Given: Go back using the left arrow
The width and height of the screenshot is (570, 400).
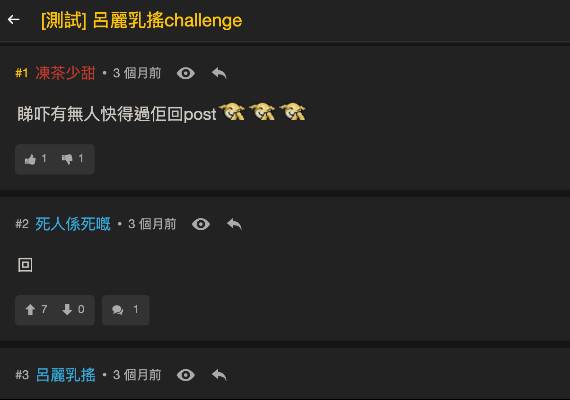Looking at the screenshot, I should coord(13,20).
